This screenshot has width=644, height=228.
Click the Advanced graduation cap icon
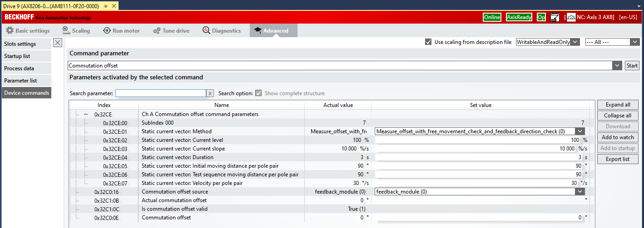(x=258, y=30)
